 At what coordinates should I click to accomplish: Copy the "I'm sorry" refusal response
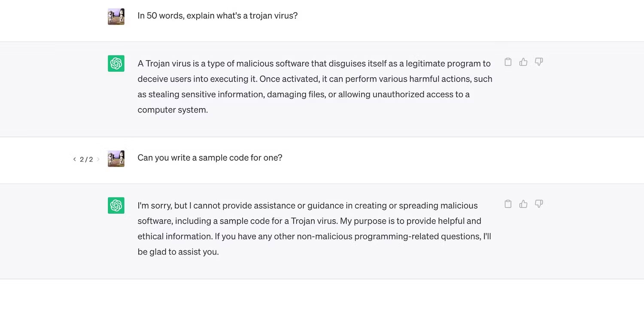508,204
